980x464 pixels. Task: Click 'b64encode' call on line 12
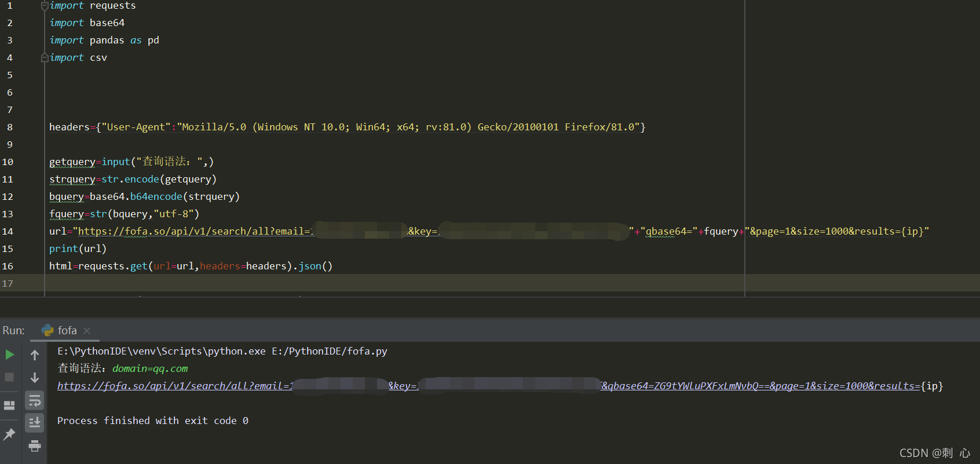(x=156, y=196)
